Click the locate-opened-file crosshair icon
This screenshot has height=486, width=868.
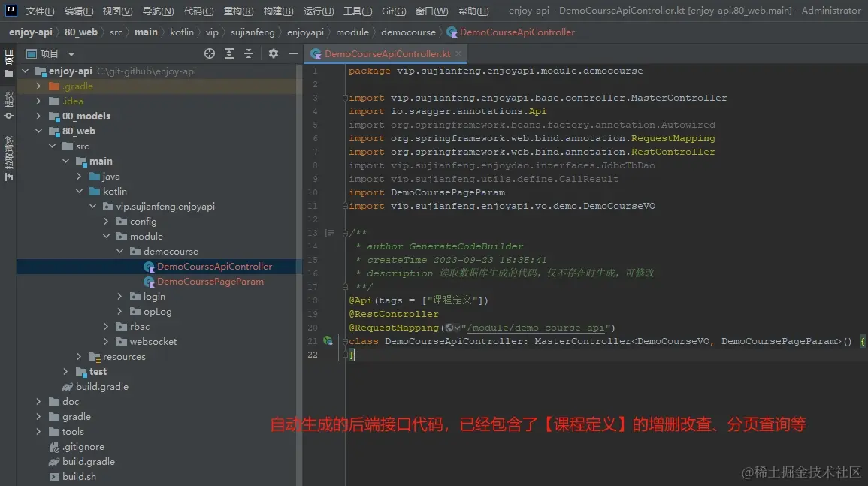point(209,53)
